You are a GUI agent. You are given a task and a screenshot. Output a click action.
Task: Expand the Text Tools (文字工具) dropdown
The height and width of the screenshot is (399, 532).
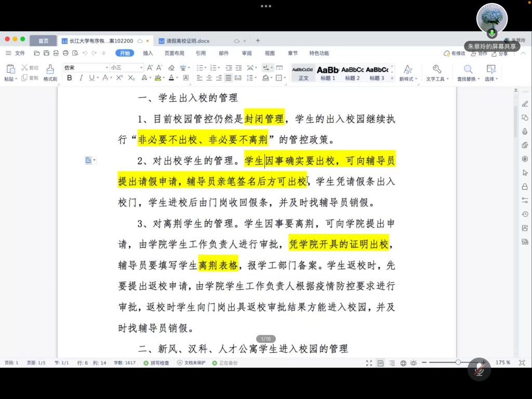click(x=437, y=78)
